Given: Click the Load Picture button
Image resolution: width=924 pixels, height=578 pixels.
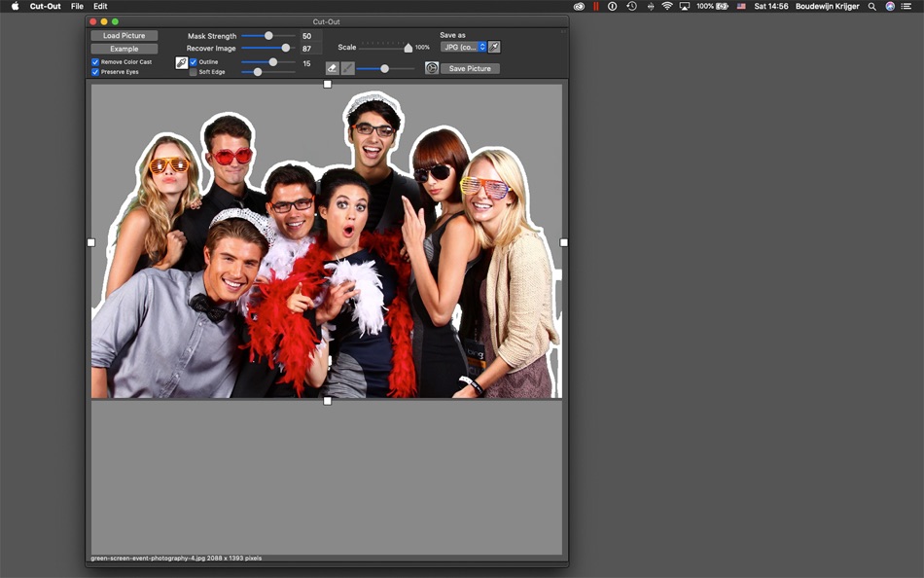Looking at the screenshot, I should point(124,36).
